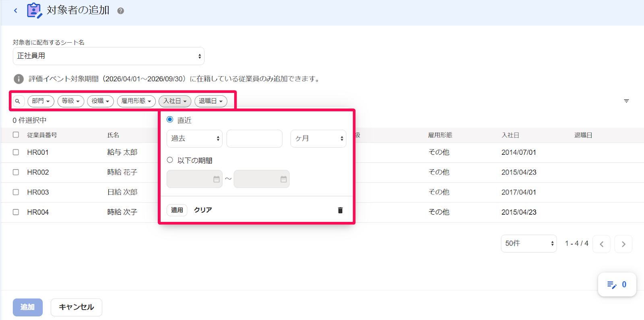Expand the 役職 filter dropdown
The width and height of the screenshot is (644, 320).
pos(101,101)
